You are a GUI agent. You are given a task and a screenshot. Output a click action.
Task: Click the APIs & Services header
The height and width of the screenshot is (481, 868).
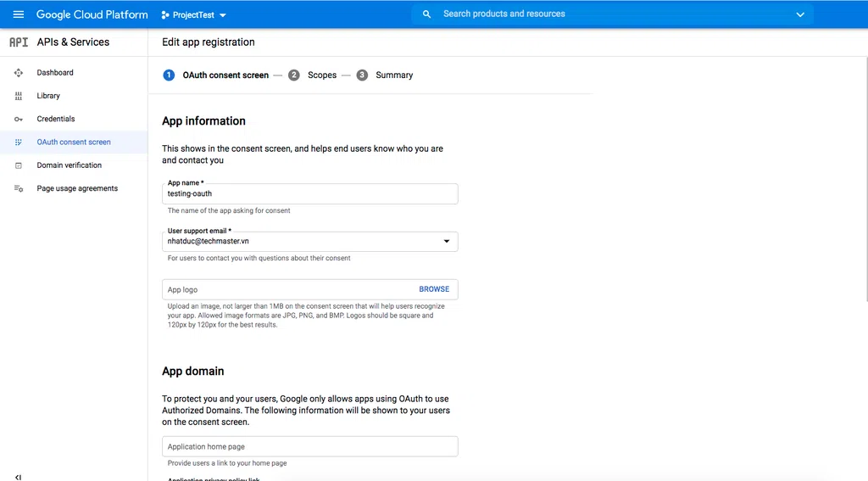(73, 42)
